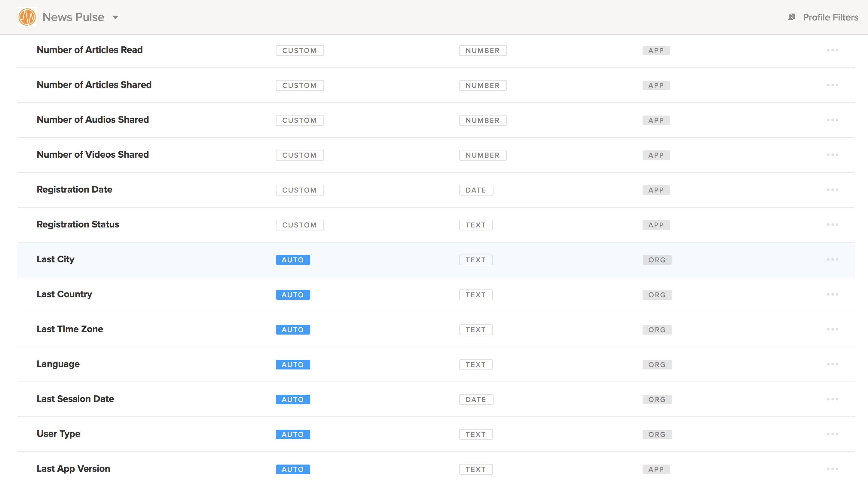
Task: Select the Last City row name
Action: tap(56, 259)
